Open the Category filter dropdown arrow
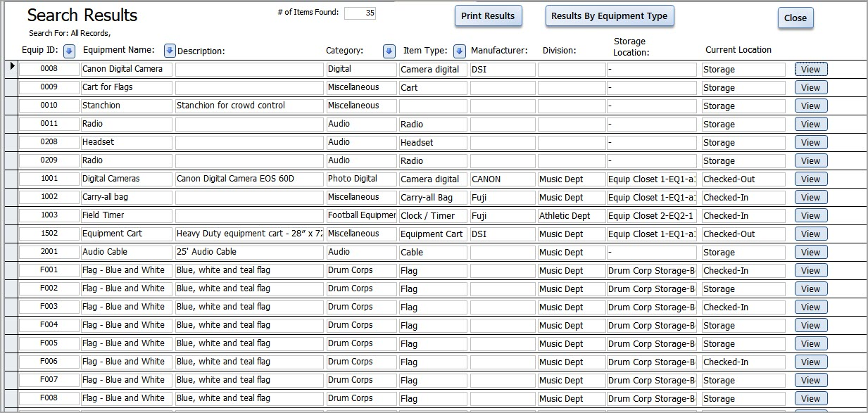Image resolution: width=868 pixels, height=413 pixels. (x=389, y=51)
